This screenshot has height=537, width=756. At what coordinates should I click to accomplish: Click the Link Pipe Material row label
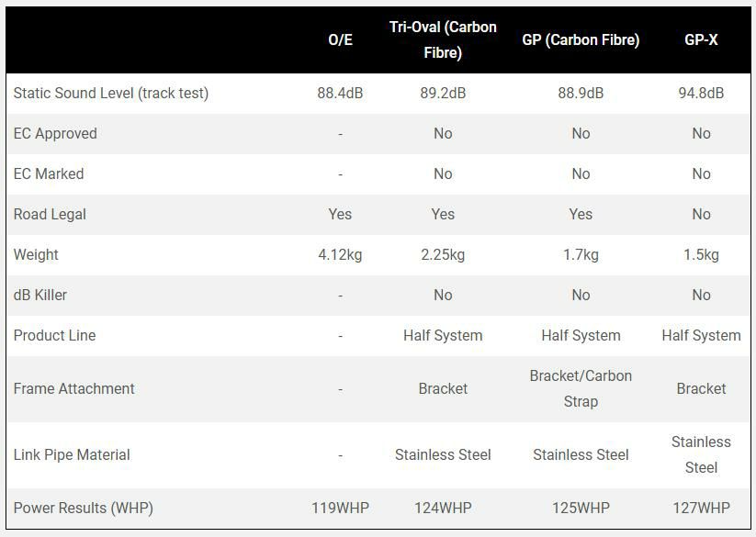click(x=72, y=454)
